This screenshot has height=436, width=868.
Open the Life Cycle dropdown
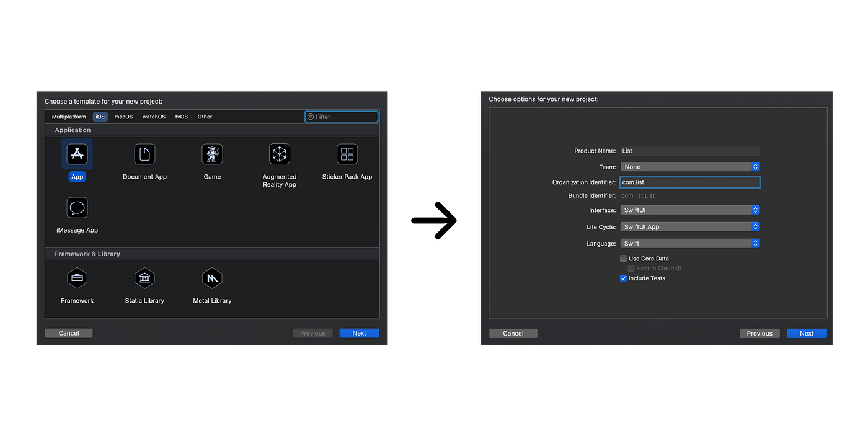point(689,226)
